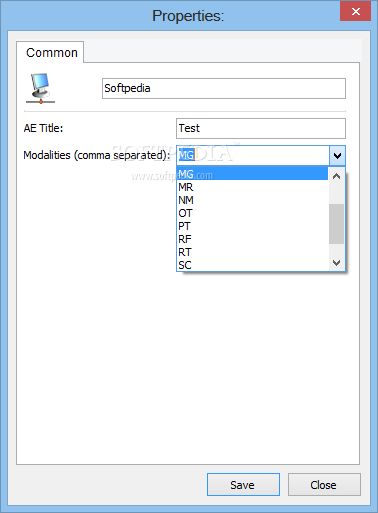378x513 pixels.
Task: Click the network computer icon
Action: coord(40,88)
